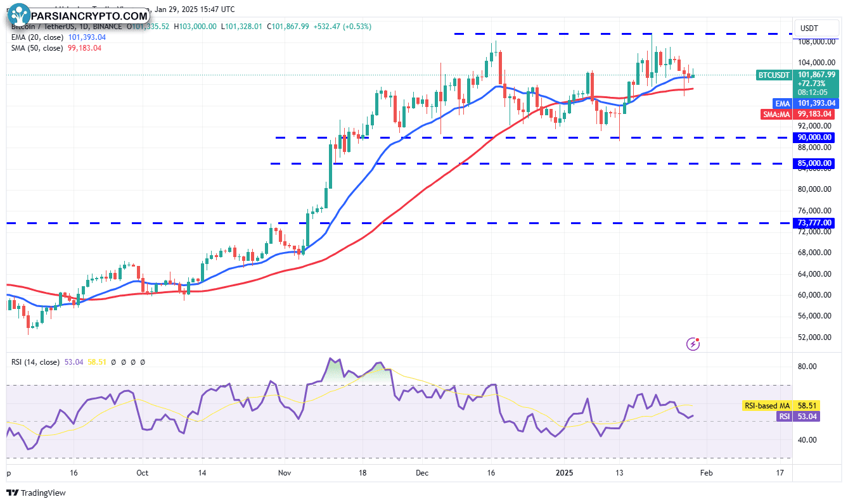Select the RSI (14, close) legend entry
This screenshot has height=504, width=848.
35,362
